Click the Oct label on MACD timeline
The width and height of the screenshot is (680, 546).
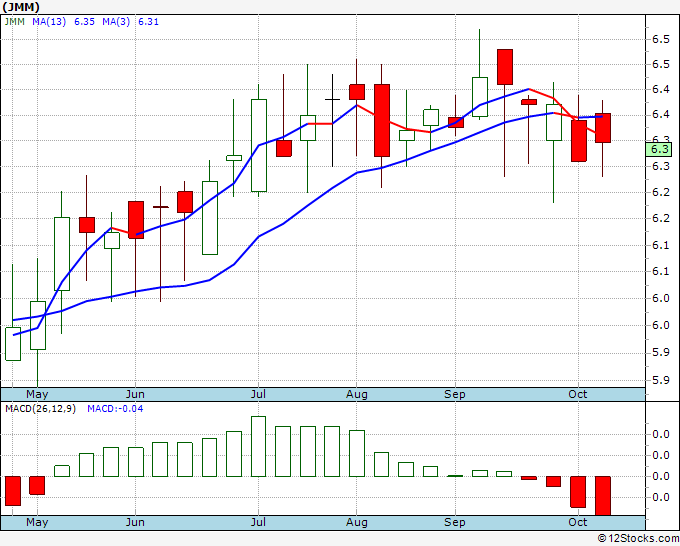point(578,522)
